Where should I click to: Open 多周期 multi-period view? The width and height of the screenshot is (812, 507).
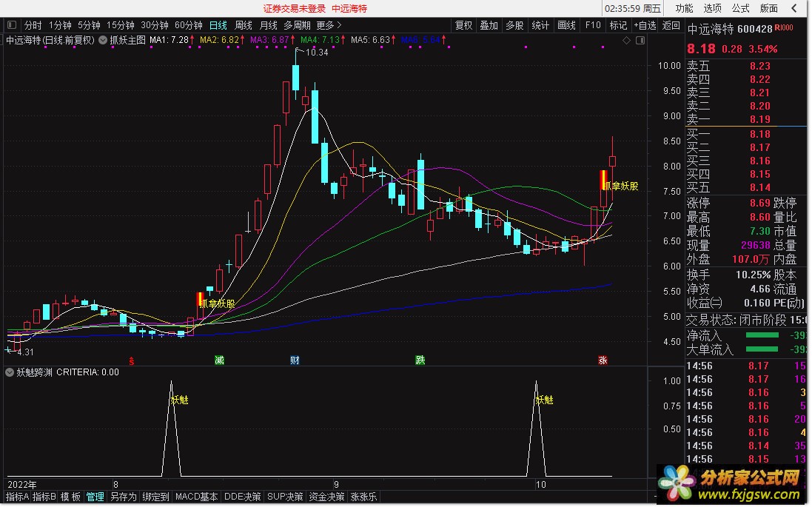tap(297, 25)
